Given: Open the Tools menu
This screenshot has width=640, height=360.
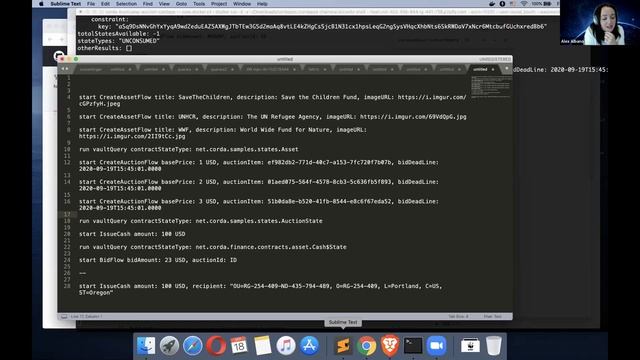Looking at the screenshot, I should point(199,4).
